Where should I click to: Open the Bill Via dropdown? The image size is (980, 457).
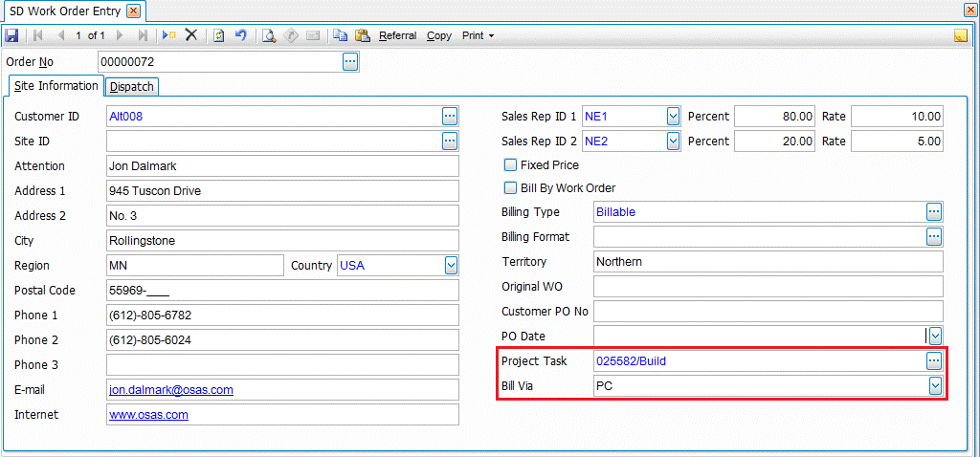(x=935, y=386)
